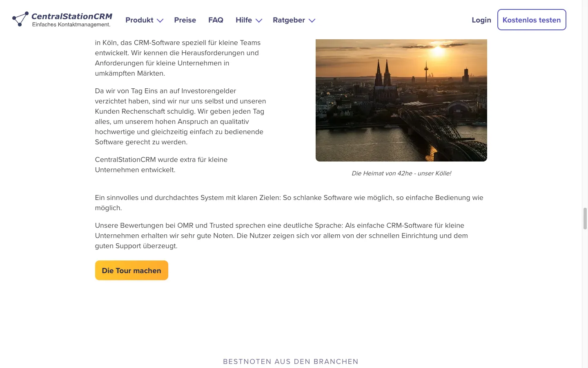588x368 pixels.
Task: Click the text 'CentralStationCRM wurde extra für kleine'
Action: click(161, 159)
